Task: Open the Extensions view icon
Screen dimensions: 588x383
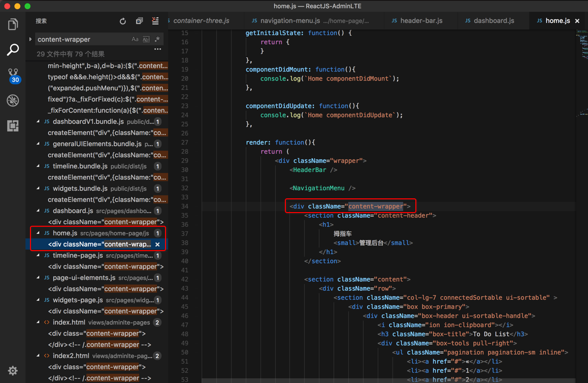Action: 13,125
